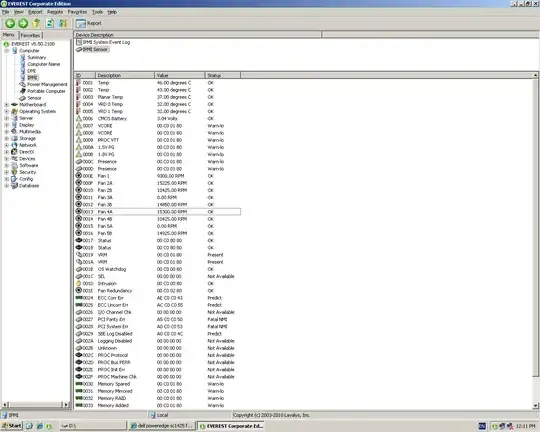Open the Favorites menu
The width and height of the screenshot is (540, 432).
click(77, 12)
